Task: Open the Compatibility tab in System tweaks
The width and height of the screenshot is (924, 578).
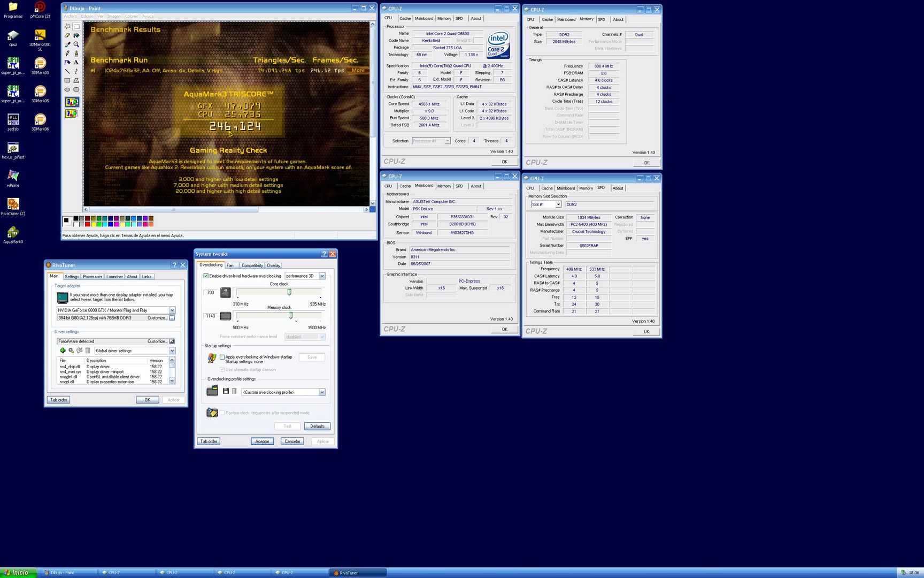Action: tap(252, 265)
